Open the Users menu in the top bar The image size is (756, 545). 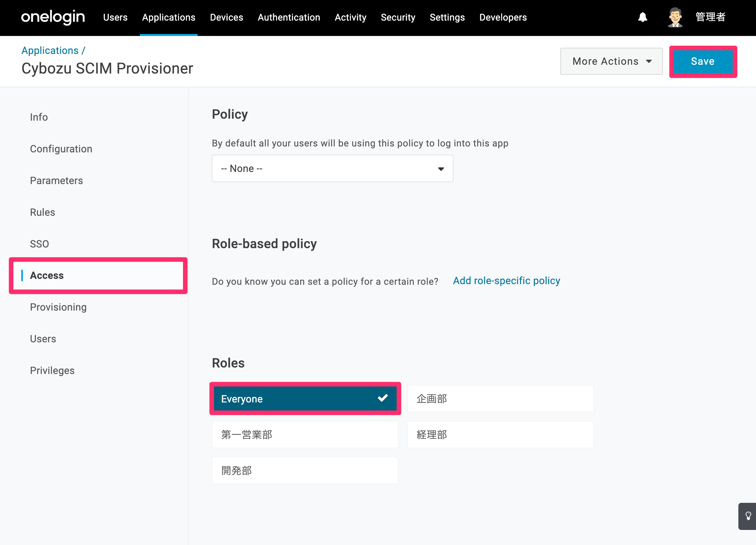click(115, 17)
